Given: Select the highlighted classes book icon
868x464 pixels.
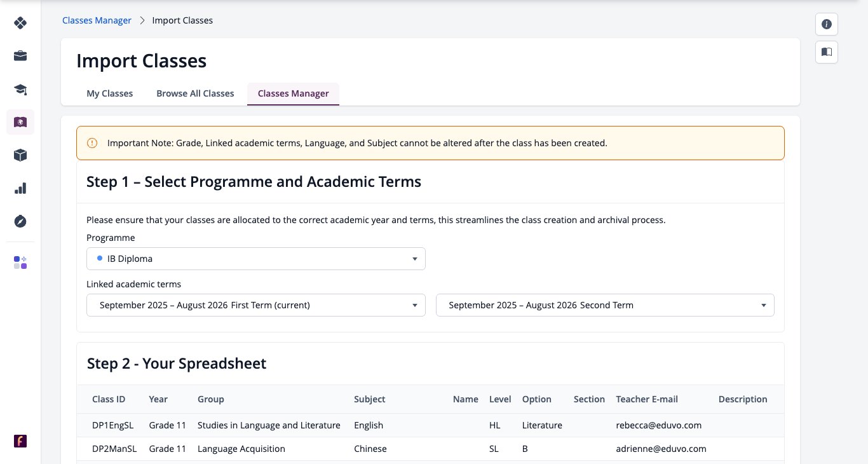Looking at the screenshot, I should coord(20,122).
